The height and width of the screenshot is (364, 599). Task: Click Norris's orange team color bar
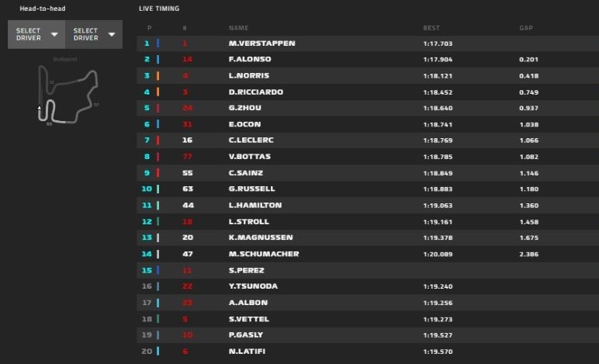tap(158, 76)
